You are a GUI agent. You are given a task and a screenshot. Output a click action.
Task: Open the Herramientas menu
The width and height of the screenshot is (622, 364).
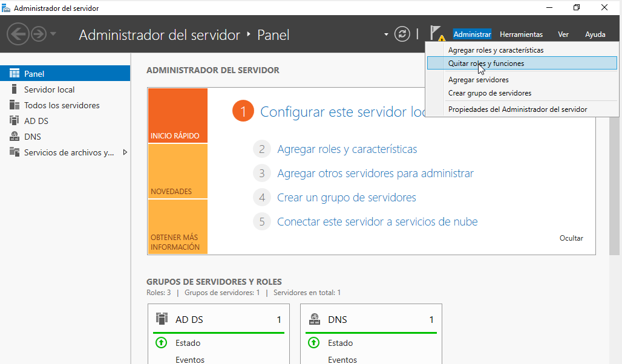pos(521,34)
